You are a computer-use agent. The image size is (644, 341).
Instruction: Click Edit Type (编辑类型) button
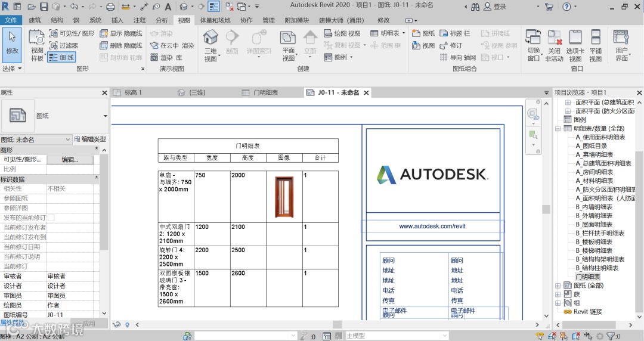(90, 139)
